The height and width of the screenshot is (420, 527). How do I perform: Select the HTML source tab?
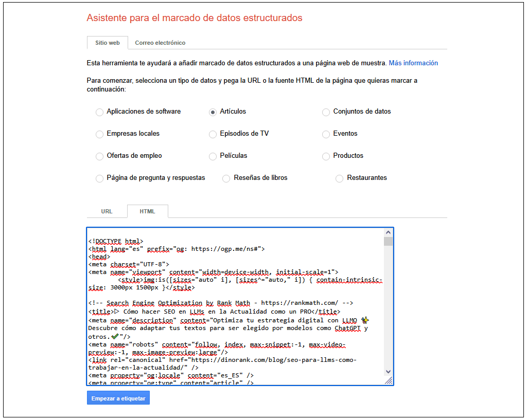point(147,211)
